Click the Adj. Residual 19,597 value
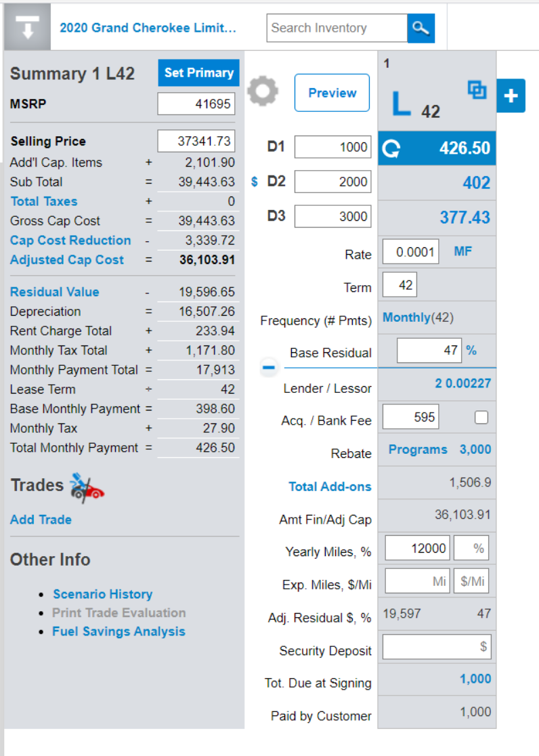The width and height of the screenshot is (539, 756). (x=402, y=613)
